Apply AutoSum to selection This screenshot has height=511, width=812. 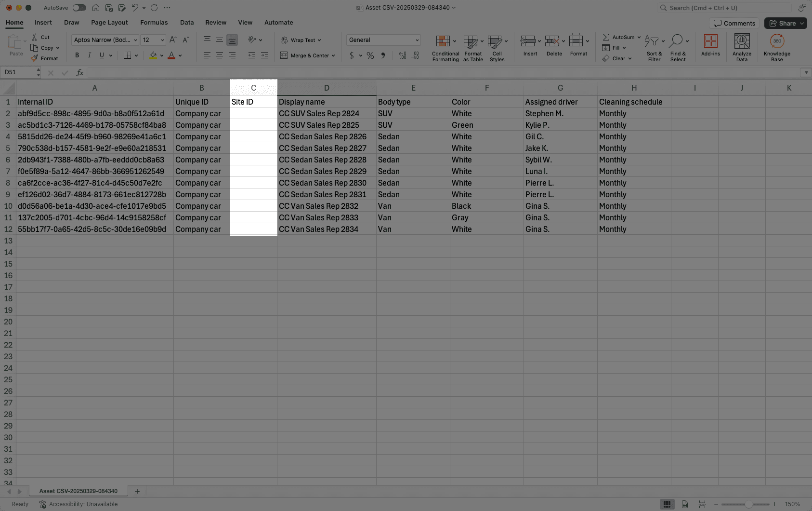coord(620,37)
